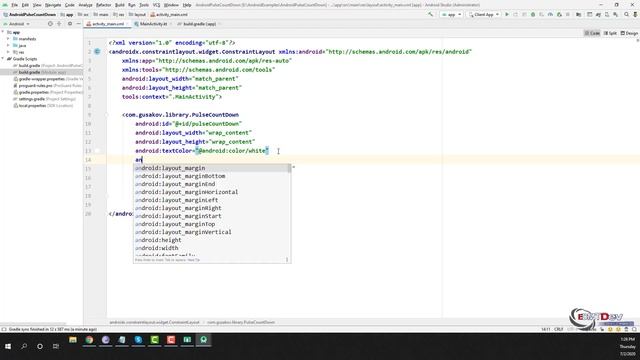Click the select-opened-file target icon in Project panel

pos(50,24)
